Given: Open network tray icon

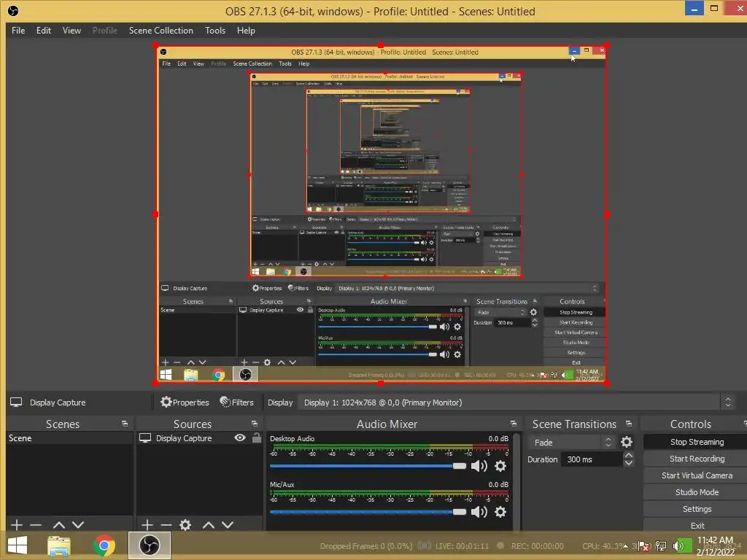Looking at the screenshot, I should click(x=661, y=545).
